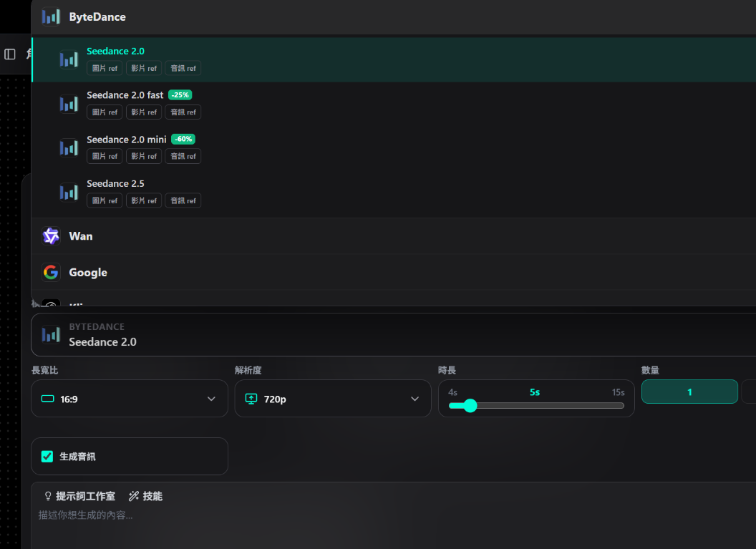756x549 pixels.
Task: Click the 時長 label
Action: coord(447,370)
